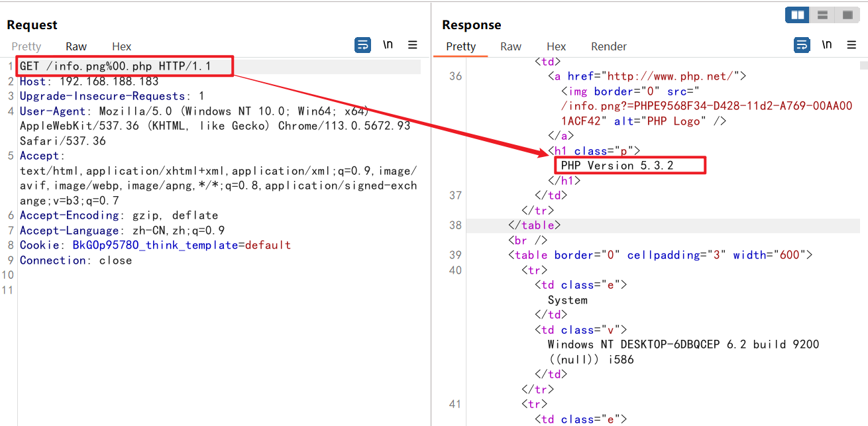The image size is (868, 426).
Task: Click the '<br />' tag
Action: [527, 240]
